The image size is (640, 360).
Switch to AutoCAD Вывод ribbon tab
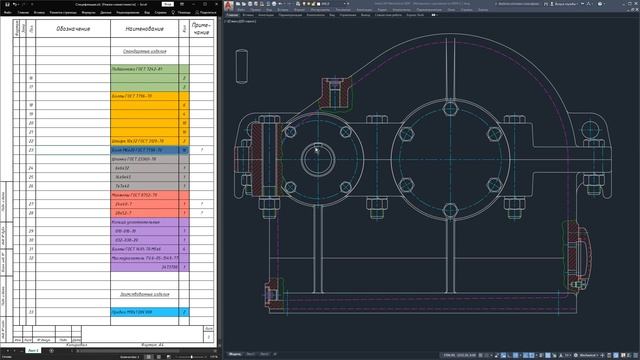pos(366,15)
